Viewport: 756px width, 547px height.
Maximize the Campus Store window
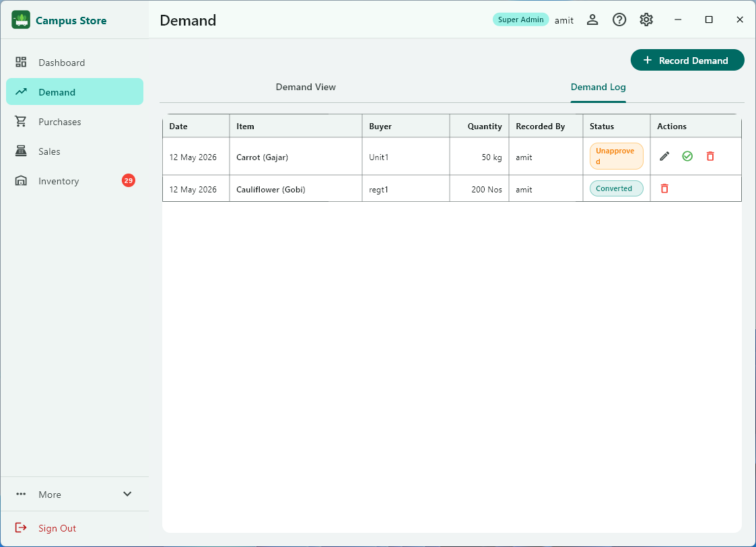point(708,20)
